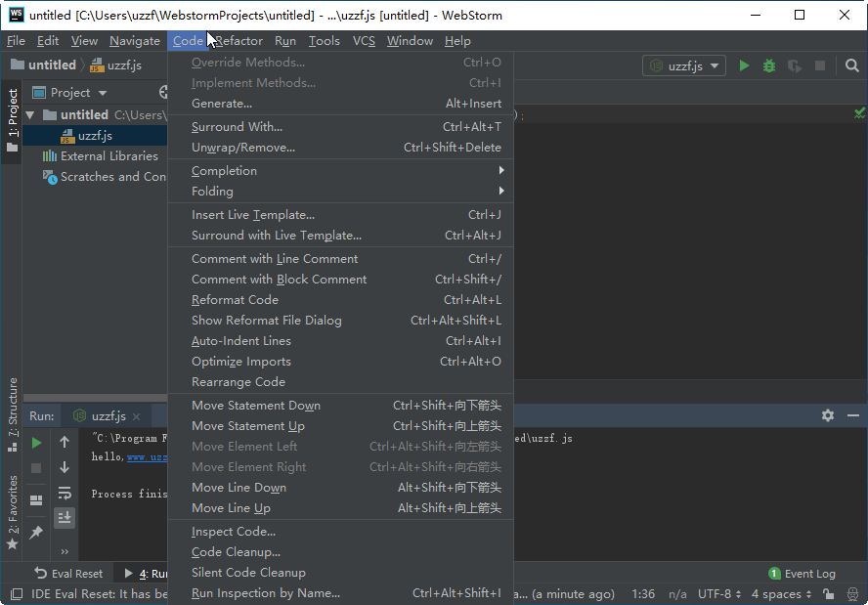Expand the Folding submenu
Screen dimensions: 868x605
[x=340, y=191]
